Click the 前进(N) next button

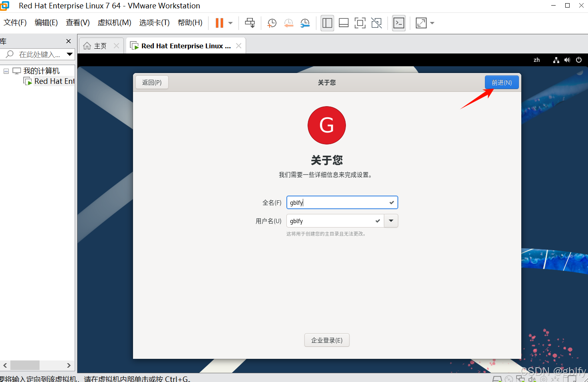coord(502,82)
